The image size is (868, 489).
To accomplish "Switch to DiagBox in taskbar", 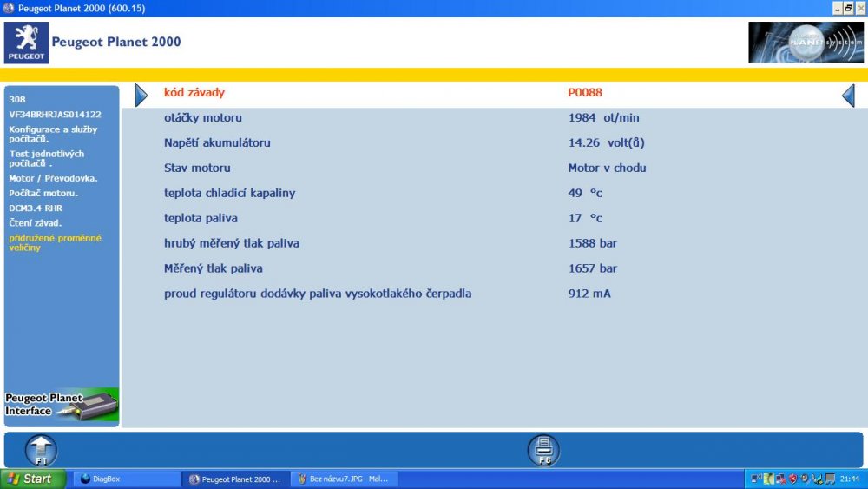I will [x=127, y=479].
